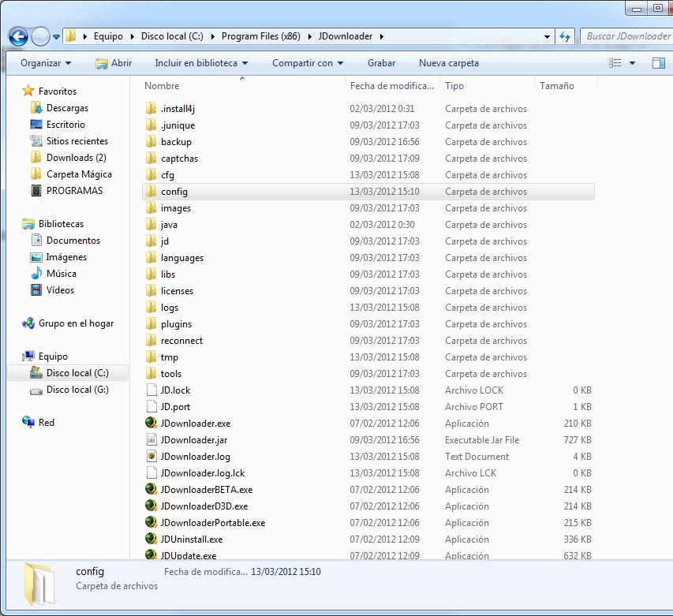
Task: Open Downloads (2) favorite folder
Action: pos(77,158)
